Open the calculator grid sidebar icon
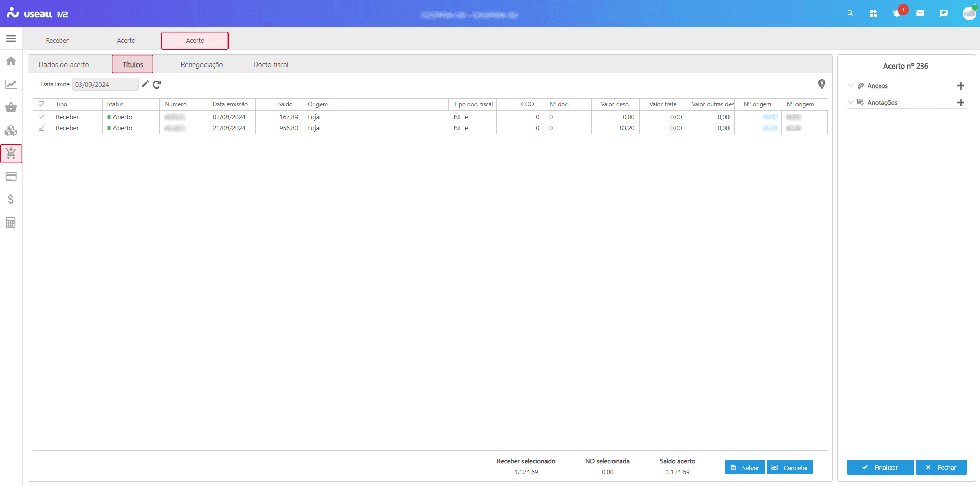 [x=11, y=223]
